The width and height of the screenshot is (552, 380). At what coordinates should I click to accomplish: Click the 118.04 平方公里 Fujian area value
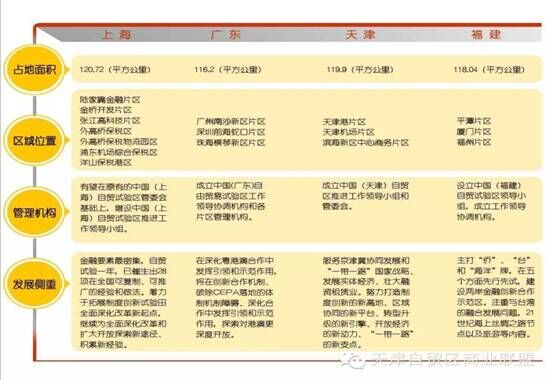click(489, 69)
